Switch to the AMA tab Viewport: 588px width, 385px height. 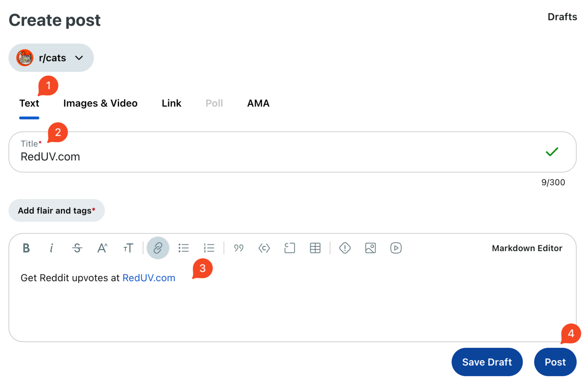pyautogui.click(x=258, y=103)
